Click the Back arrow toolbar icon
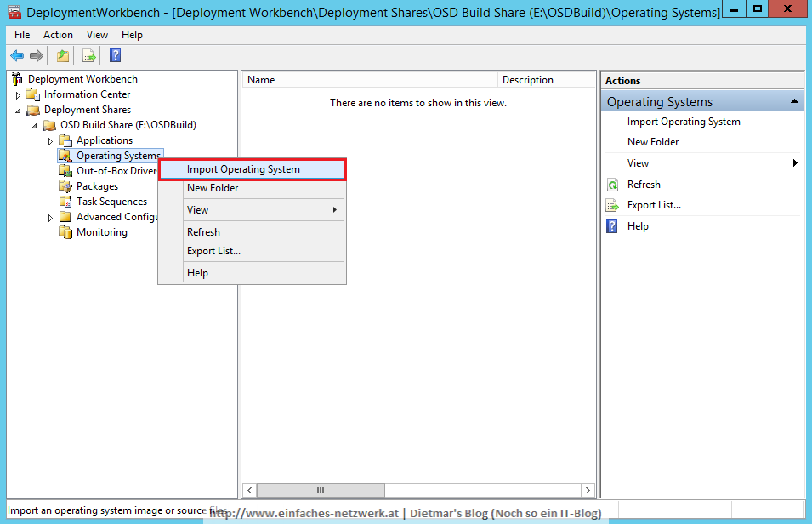Viewport: 812px width, 524px height. pos(17,55)
